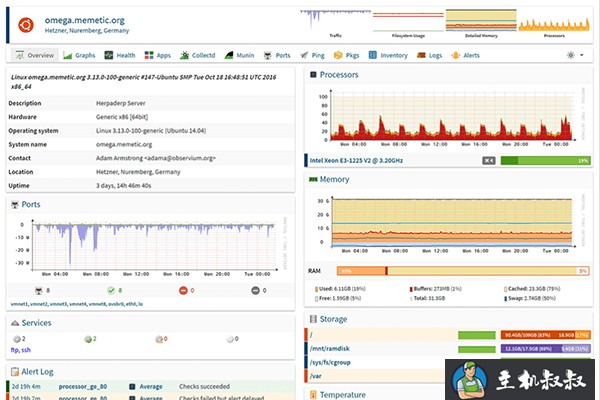The height and width of the screenshot is (400, 600).
Task: Select the Apps tab icon
Action: (x=149, y=55)
